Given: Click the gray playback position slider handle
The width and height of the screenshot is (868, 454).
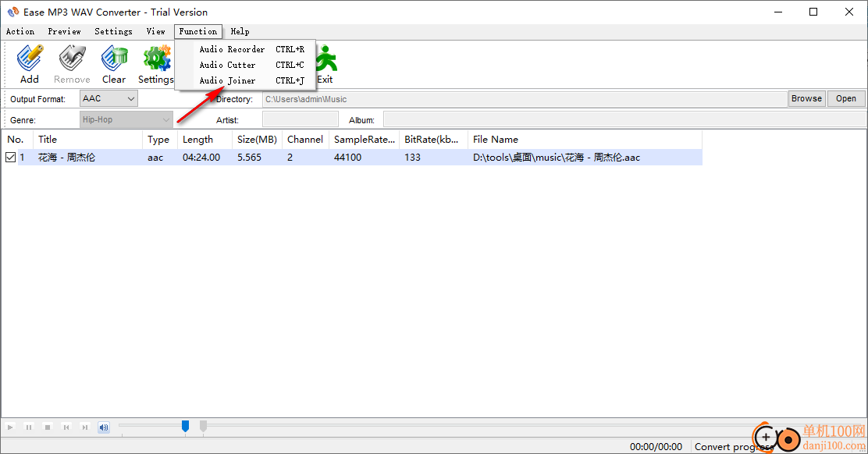Looking at the screenshot, I should [203, 426].
